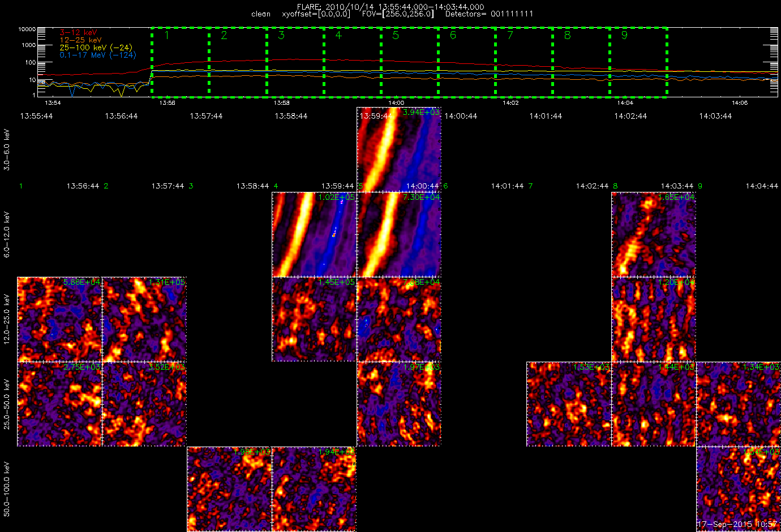Select interval 5 marker in the light curve
Viewport: 781px width, 532px height.
coord(396,35)
